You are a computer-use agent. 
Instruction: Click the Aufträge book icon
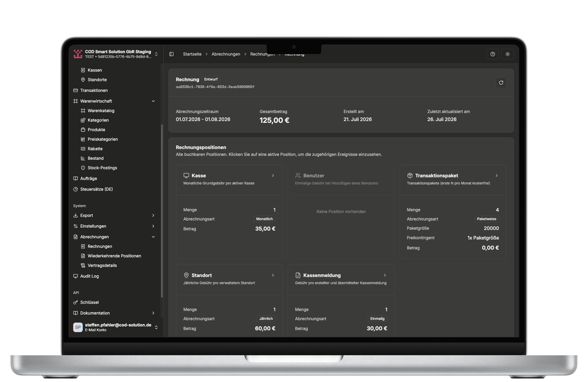coord(76,178)
